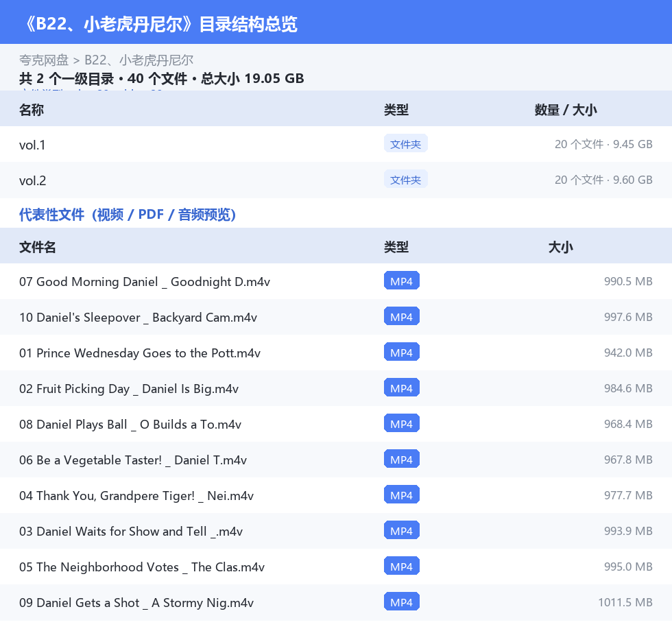Click the '名称' column header
672x642 pixels.
[32, 110]
